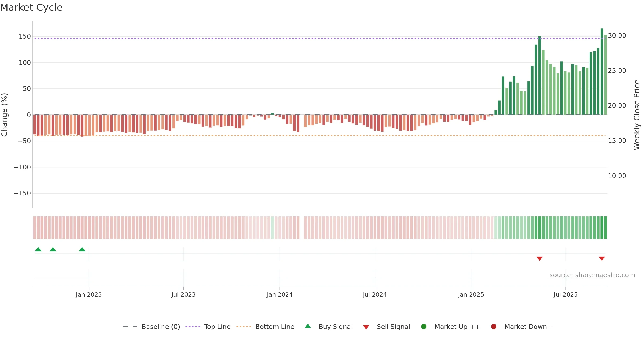
Task: Click the tallest green bar near the right edge
Action: click(x=602, y=72)
